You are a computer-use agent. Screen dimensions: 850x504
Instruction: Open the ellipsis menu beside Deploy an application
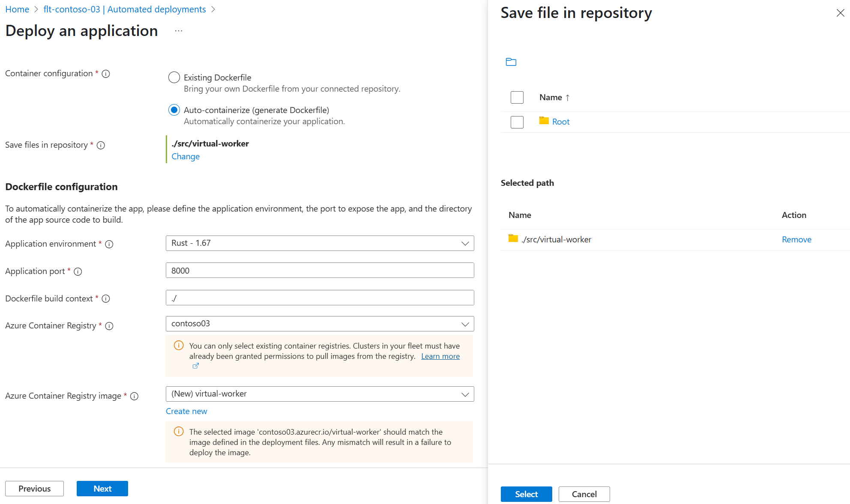point(179,31)
